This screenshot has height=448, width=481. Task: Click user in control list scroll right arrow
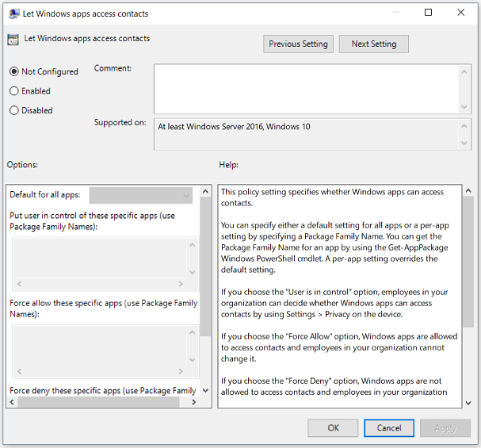click(181, 284)
